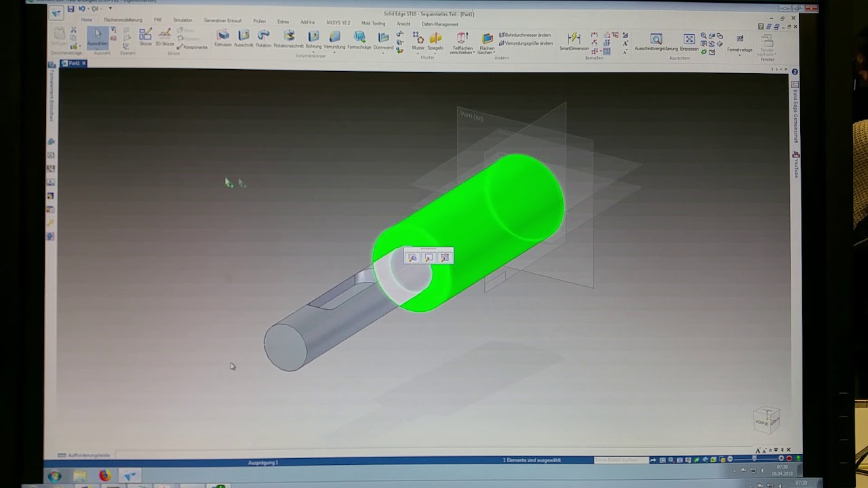
Task: Click first icon on floating selection toolbar
Action: click(412, 258)
